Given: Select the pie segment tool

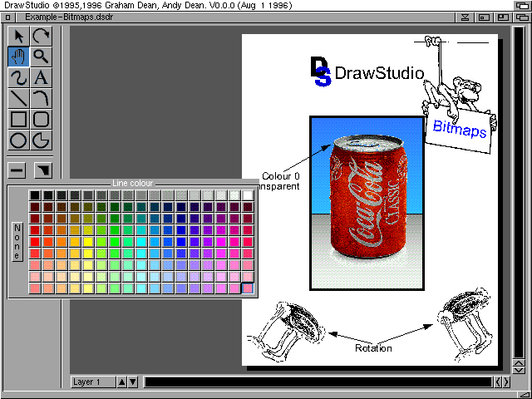Looking at the screenshot, I should click(41, 140).
